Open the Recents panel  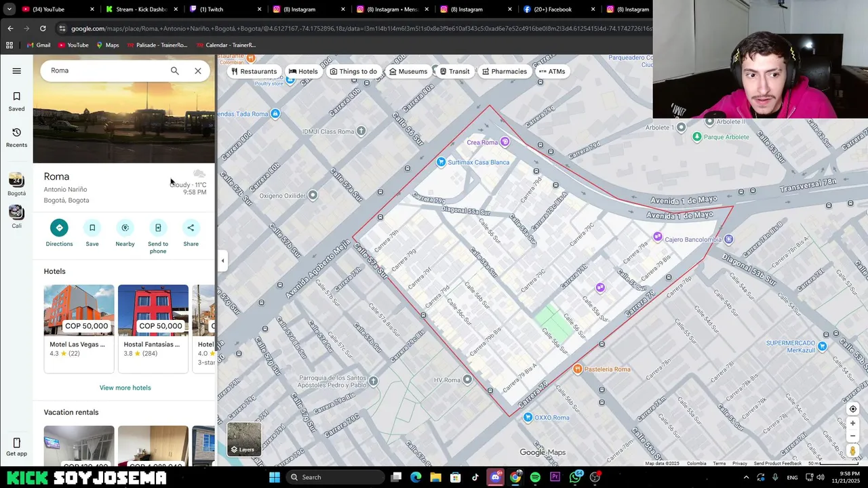[16, 137]
